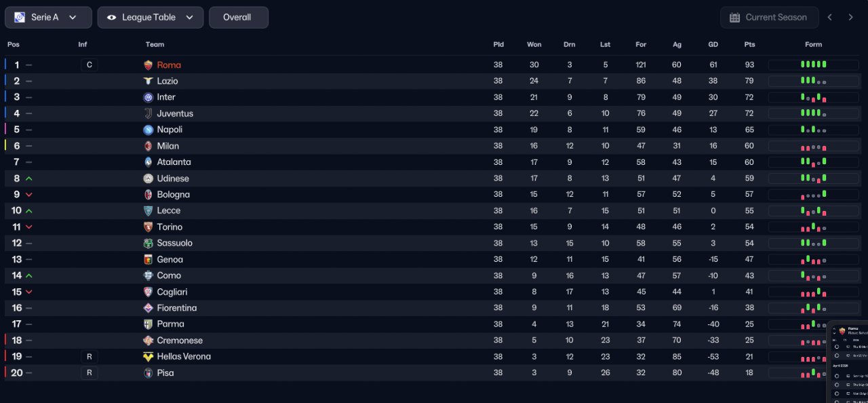Sort table by GD column header
The height and width of the screenshot is (403, 868).
click(713, 45)
